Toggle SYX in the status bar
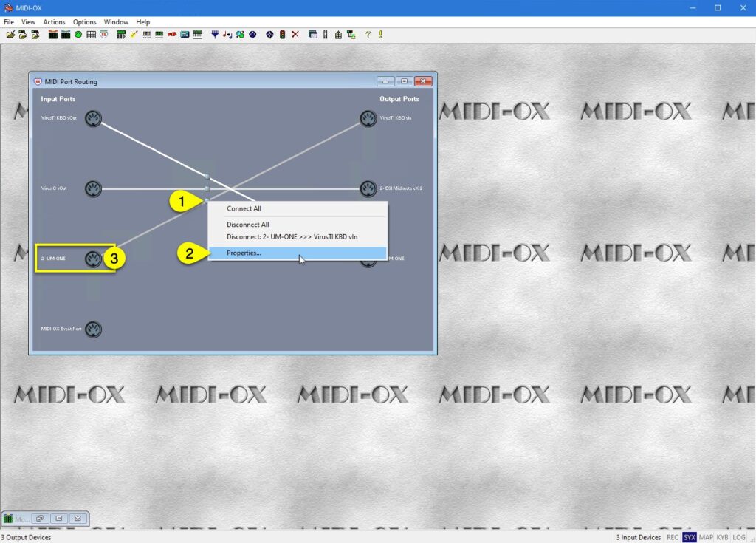756x543 pixels. click(x=690, y=537)
